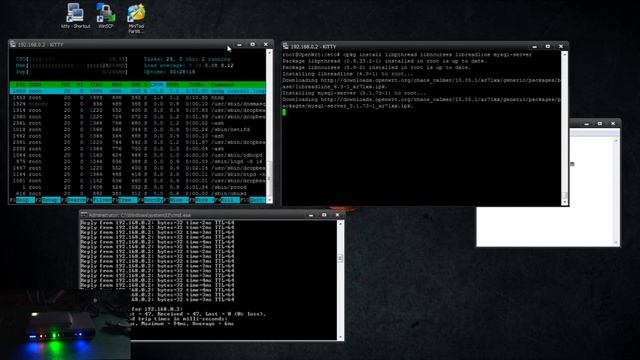Switch to F5 Tree view in htop
Screen dimensions: 640x360
(x=125, y=200)
